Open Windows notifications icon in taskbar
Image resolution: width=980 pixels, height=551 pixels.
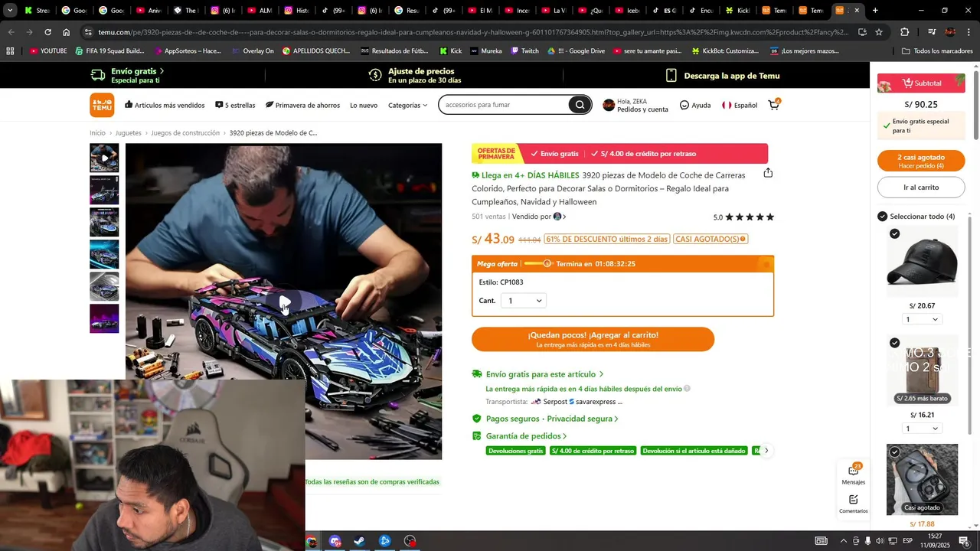point(964,541)
